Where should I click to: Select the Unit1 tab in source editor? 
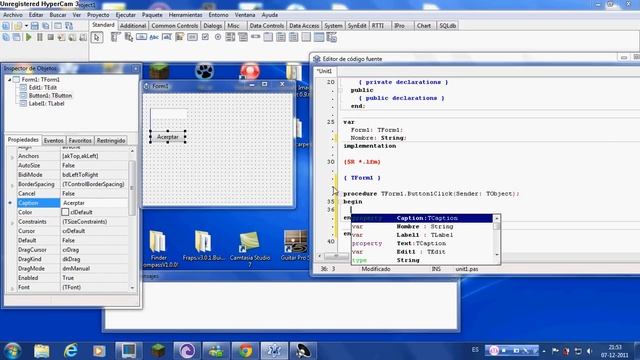(325, 71)
